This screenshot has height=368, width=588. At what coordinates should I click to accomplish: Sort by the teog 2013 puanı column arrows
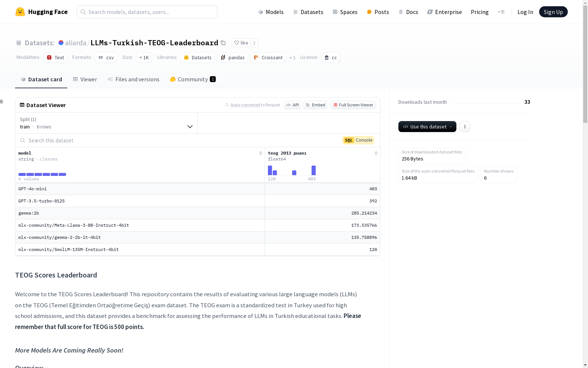coord(376,153)
